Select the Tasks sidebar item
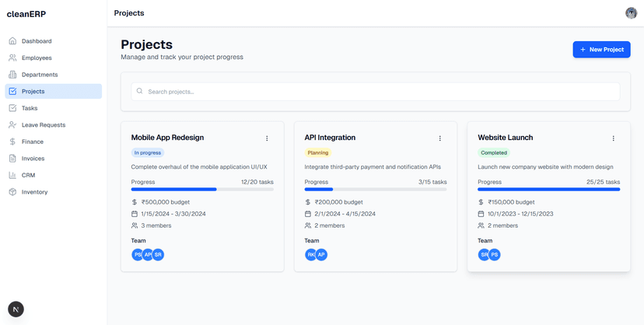The height and width of the screenshot is (325, 644). tap(54, 108)
